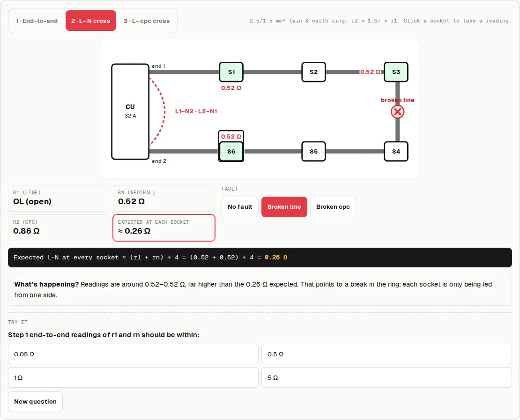Click the "broken line" red label

pyautogui.click(x=397, y=100)
